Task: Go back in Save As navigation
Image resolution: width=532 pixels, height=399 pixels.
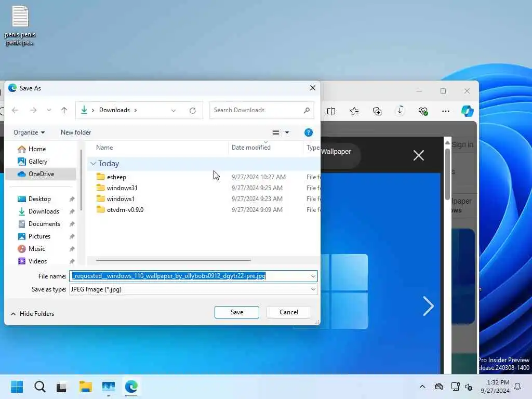Action: click(15, 110)
